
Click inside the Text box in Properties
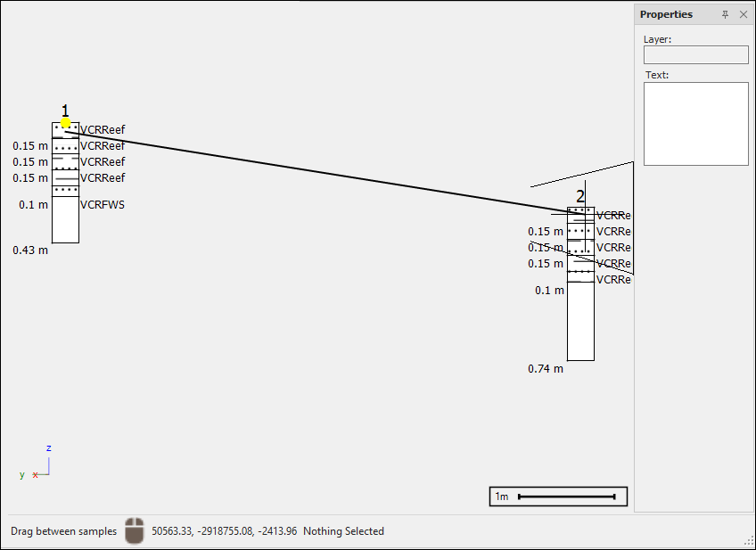point(695,124)
